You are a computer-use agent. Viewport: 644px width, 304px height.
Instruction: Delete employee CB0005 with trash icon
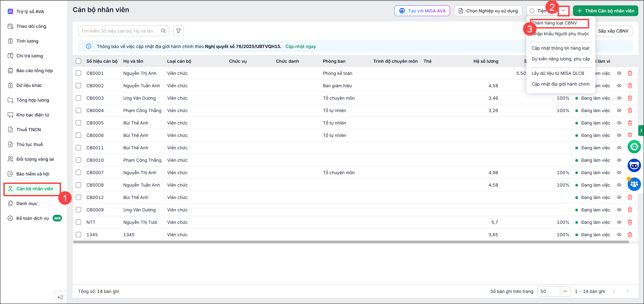[x=630, y=123]
